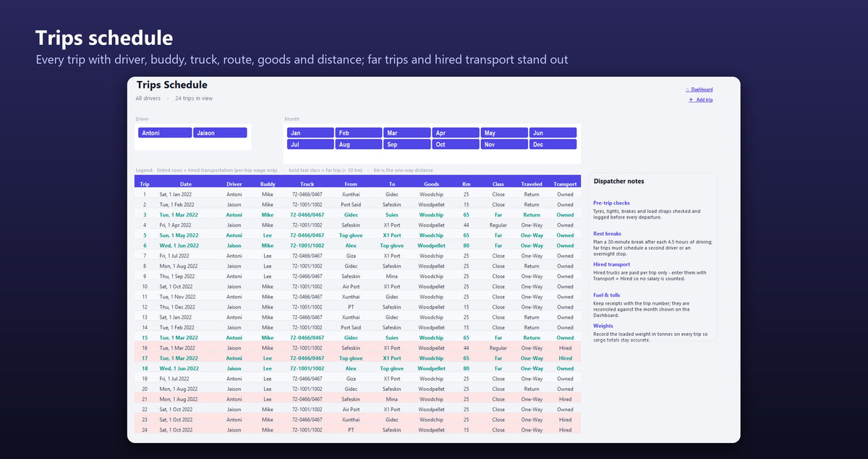Select 'Xunthai' origin in trip 23 row

[x=351, y=420]
